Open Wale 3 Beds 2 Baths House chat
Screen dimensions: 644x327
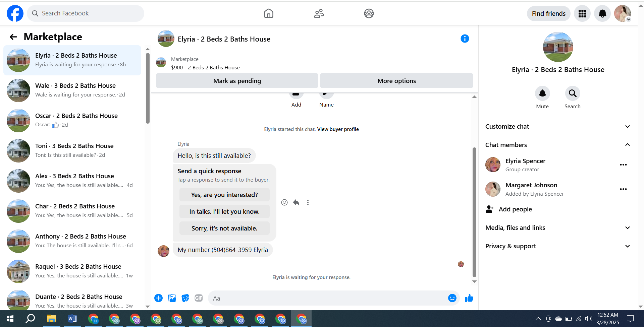72,90
